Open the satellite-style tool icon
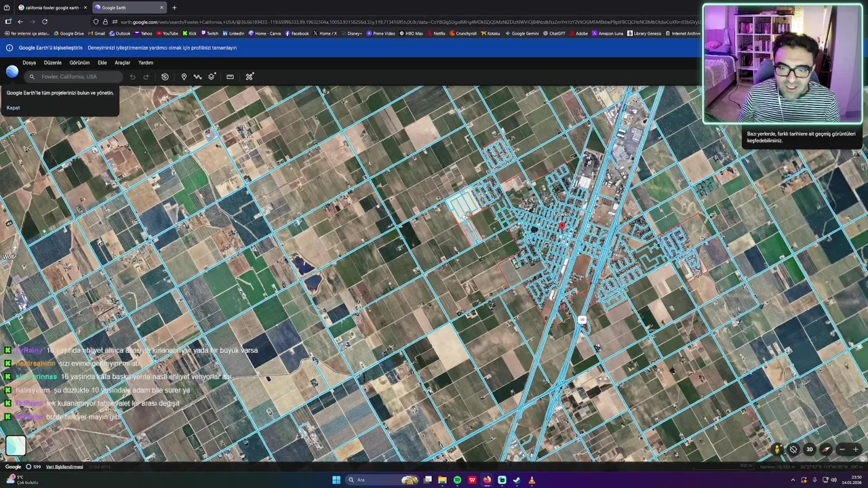This screenshot has width=868, height=488. pos(249,77)
